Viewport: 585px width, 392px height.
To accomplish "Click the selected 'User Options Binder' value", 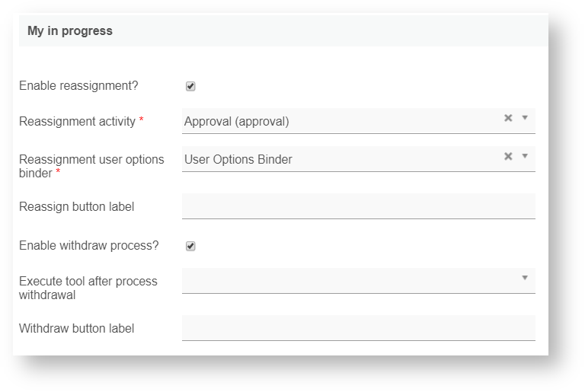I will pyautogui.click(x=238, y=159).
